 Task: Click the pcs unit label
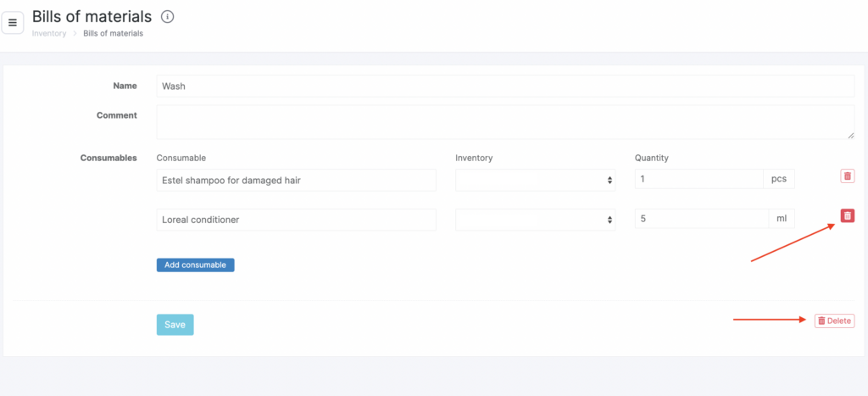(779, 180)
